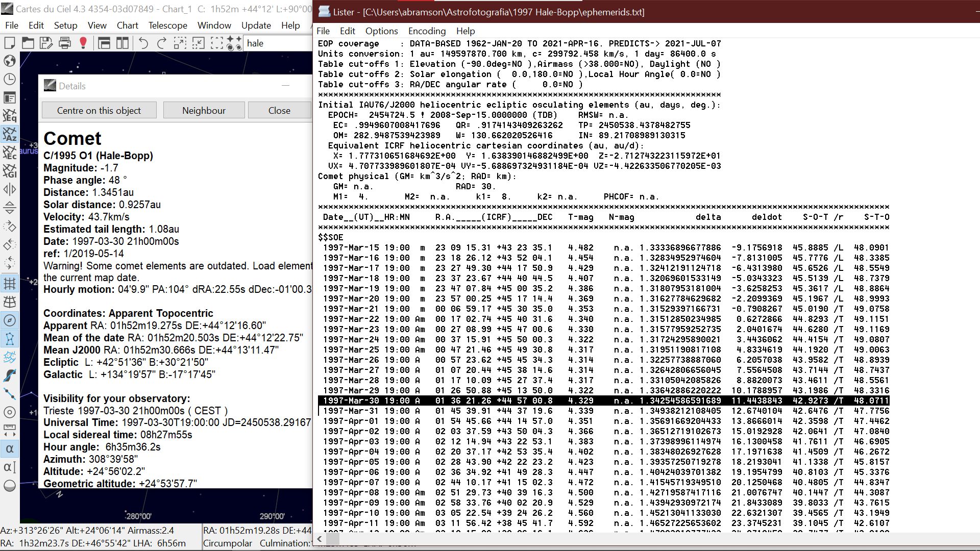Toggle Milky Way display icon

pyautogui.click(x=10, y=375)
